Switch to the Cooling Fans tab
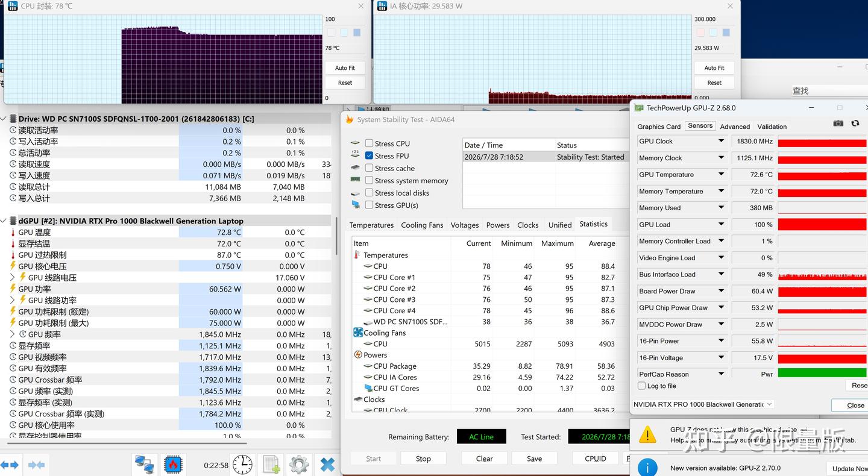Viewport: 868px width, 476px height. pos(422,225)
